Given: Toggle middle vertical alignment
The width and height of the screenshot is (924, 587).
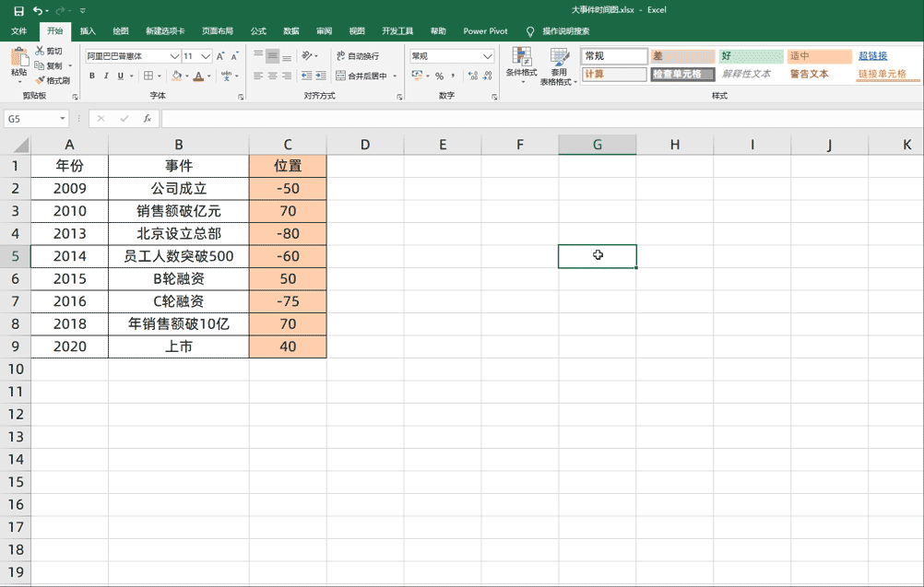Looking at the screenshot, I should coord(272,56).
